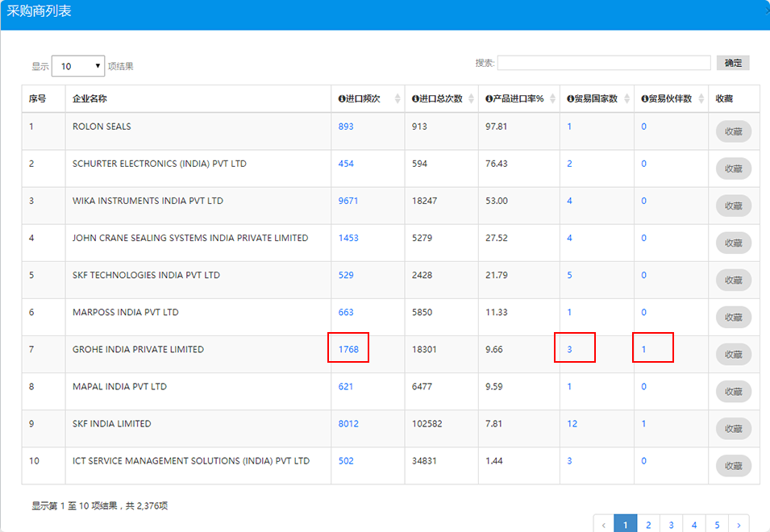Click 收藏 button for MARPOSS INDIA row
Image resolution: width=770 pixels, height=532 pixels.
[x=734, y=318]
